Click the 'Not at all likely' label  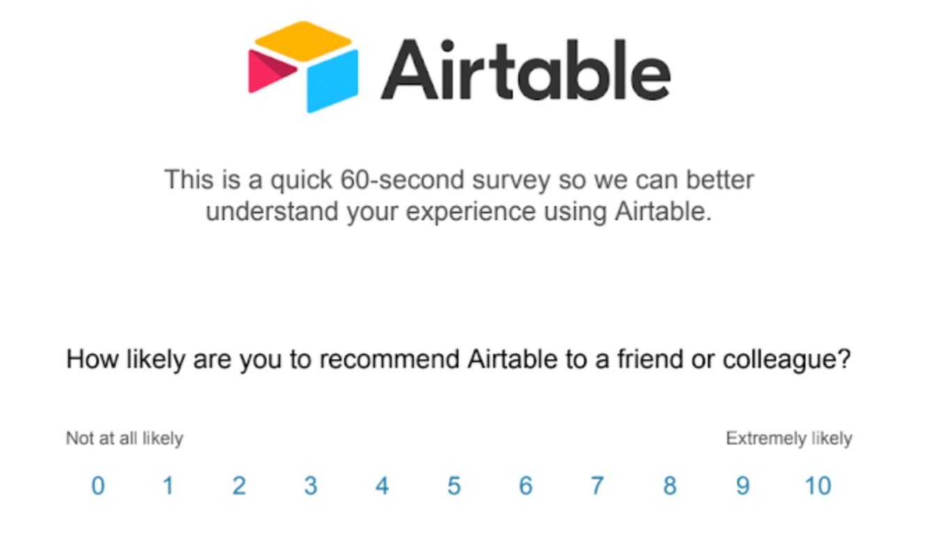tap(124, 438)
